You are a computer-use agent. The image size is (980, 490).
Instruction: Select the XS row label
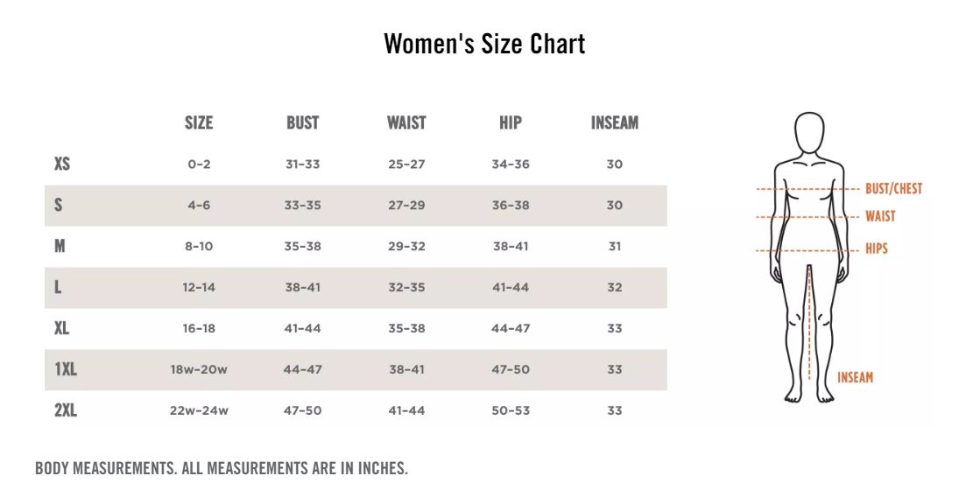[x=62, y=164]
